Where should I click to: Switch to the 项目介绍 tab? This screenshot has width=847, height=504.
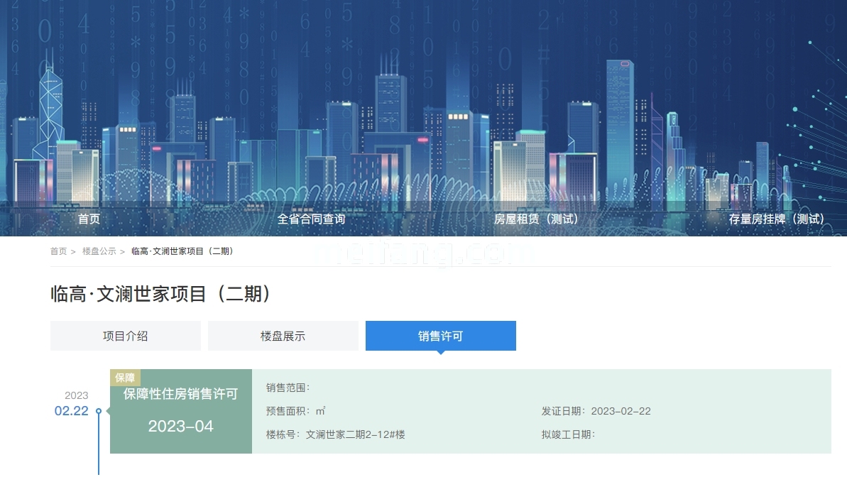pyautogui.click(x=125, y=336)
